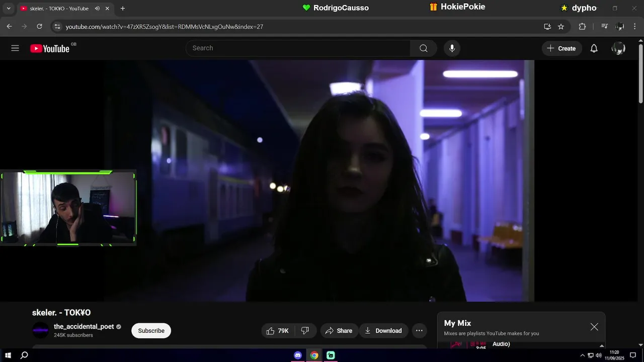Click the address bar URL
The height and width of the screenshot is (362, 644).
[x=165, y=27]
